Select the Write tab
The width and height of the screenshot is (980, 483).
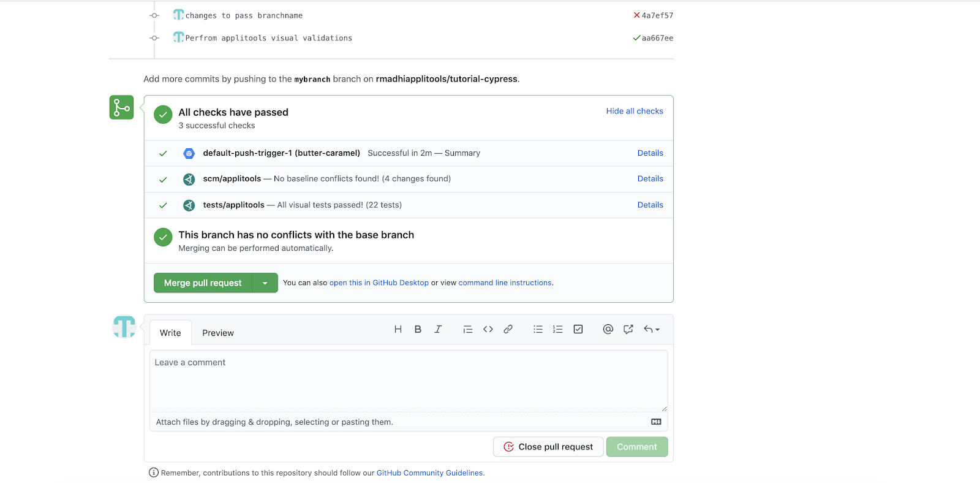[x=170, y=333]
